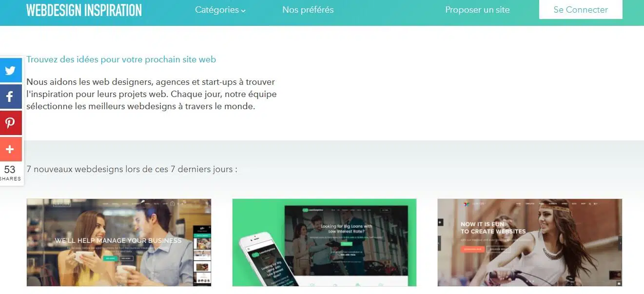
Task: Open the green loans website thumbnail
Action: (x=324, y=242)
